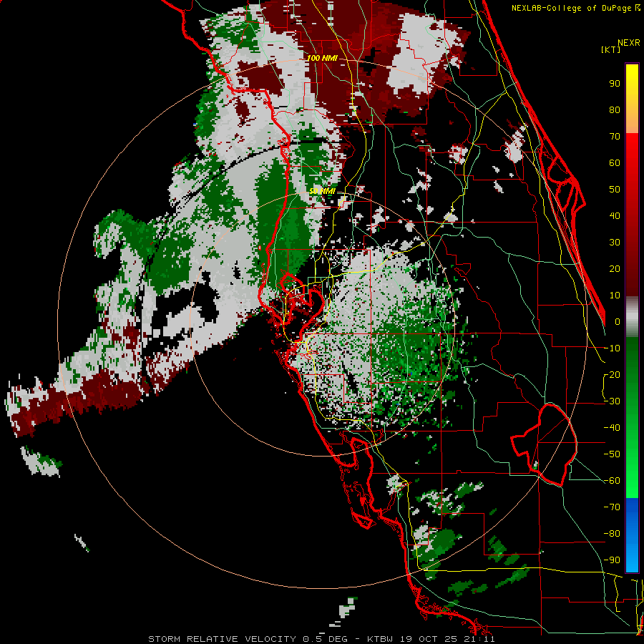The image size is (644, 644).
Task: Click the positive 20 scale label
Action: (615, 268)
